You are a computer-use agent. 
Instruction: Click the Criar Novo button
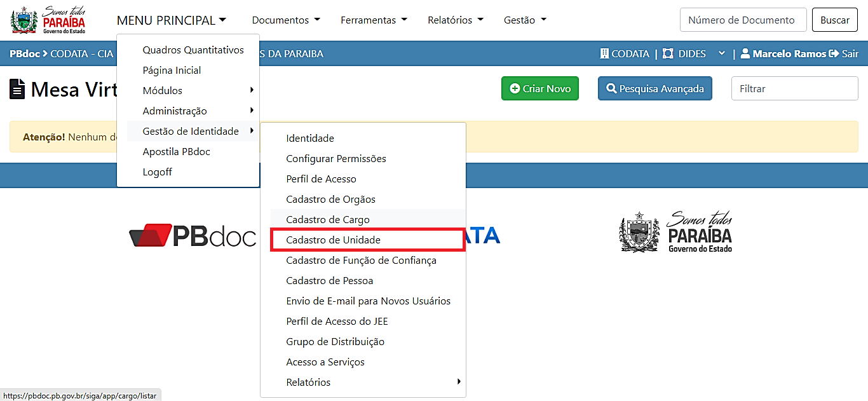[540, 89]
